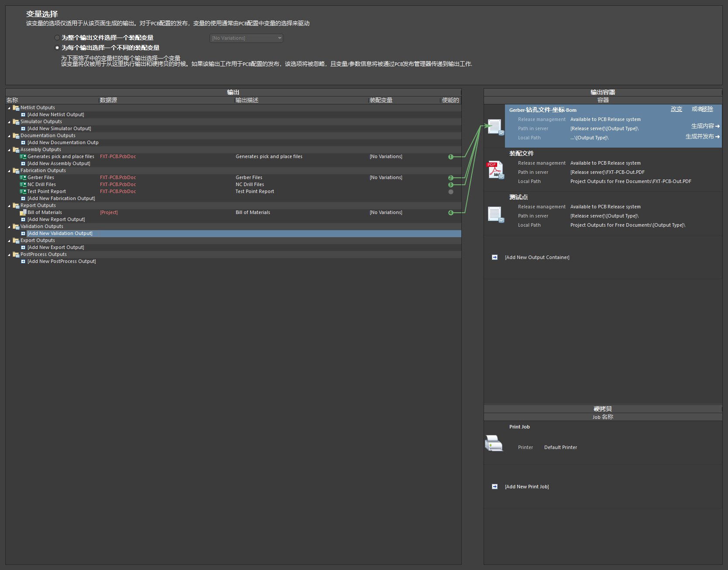Click the PostProcess Outputs folder icon
The height and width of the screenshot is (570, 728).
pyautogui.click(x=16, y=254)
